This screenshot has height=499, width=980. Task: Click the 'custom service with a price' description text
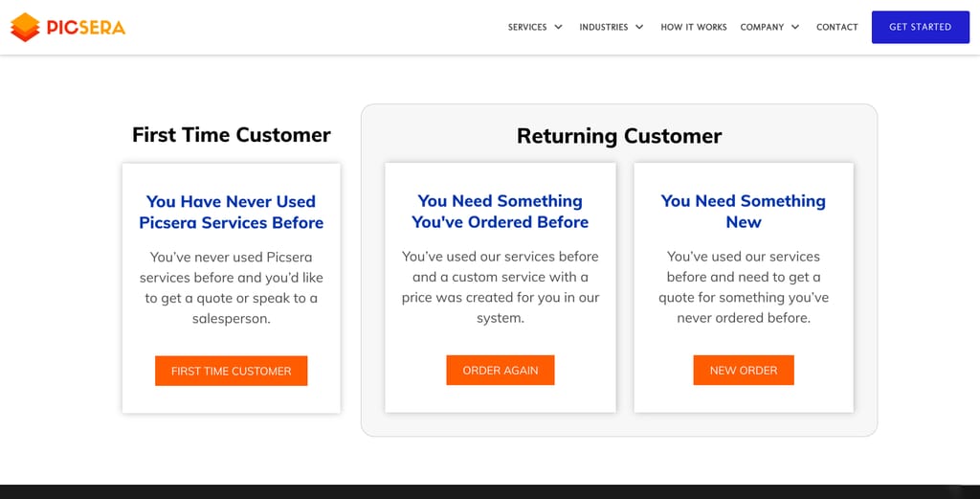pyautogui.click(x=500, y=287)
